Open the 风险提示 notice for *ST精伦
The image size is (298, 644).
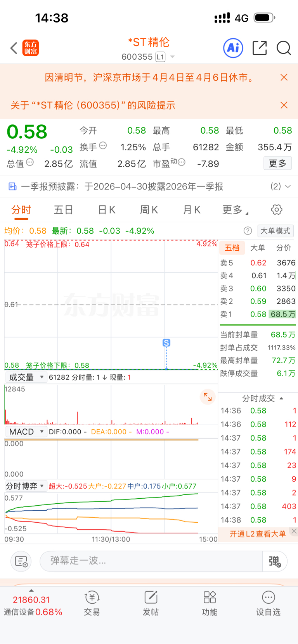pyautogui.click(x=93, y=105)
